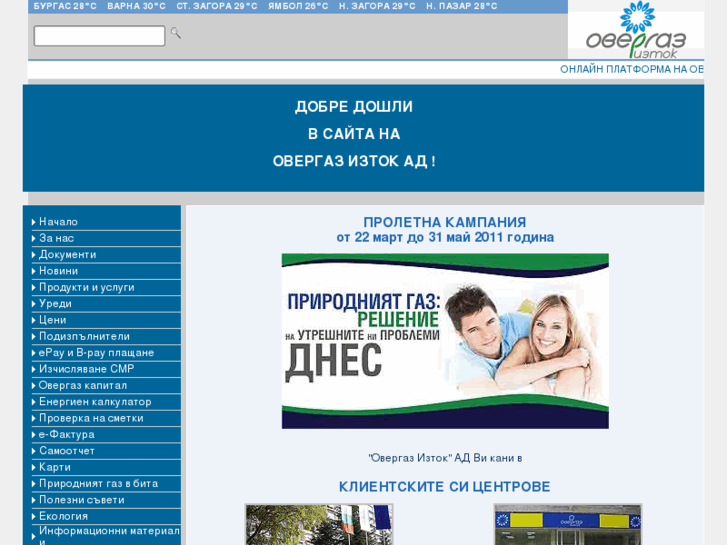727x545 pixels.
Task: Click БУРГАС 28°C weather entry
Action: click(x=65, y=6)
